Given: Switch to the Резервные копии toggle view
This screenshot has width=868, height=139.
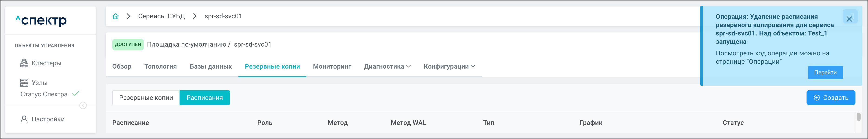Looking at the screenshot, I should pos(146,98).
